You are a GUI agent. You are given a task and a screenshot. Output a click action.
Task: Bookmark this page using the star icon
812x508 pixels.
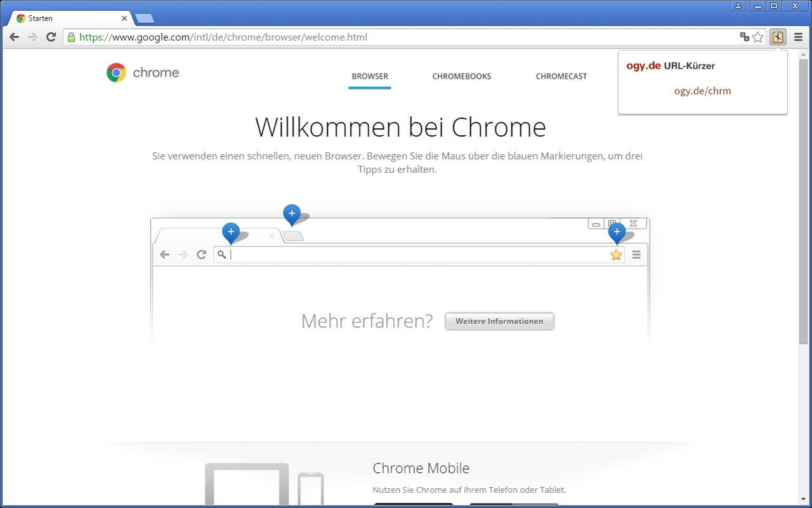757,37
